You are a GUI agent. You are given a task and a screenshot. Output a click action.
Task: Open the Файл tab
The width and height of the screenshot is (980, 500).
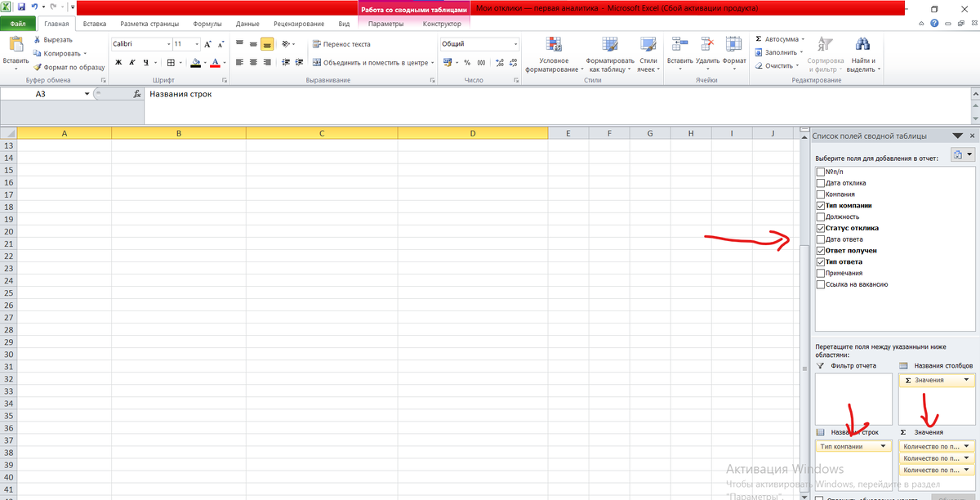[x=17, y=24]
